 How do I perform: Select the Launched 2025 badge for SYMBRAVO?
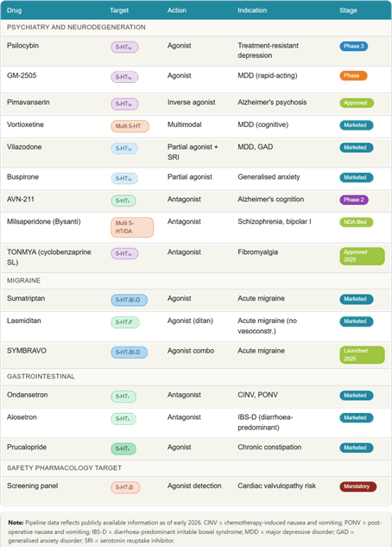point(362,355)
